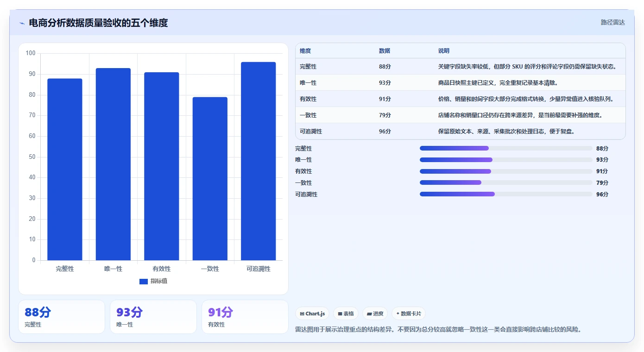Viewport: 644px width, 352px height.
Task: Click the footnote starting 雷达图用于展示
Action: [438, 330]
